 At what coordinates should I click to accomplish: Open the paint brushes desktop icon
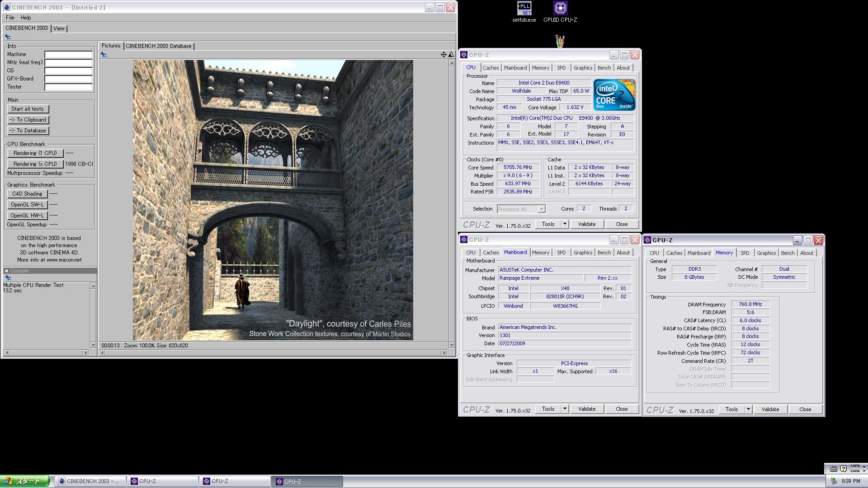pos(560,41)
